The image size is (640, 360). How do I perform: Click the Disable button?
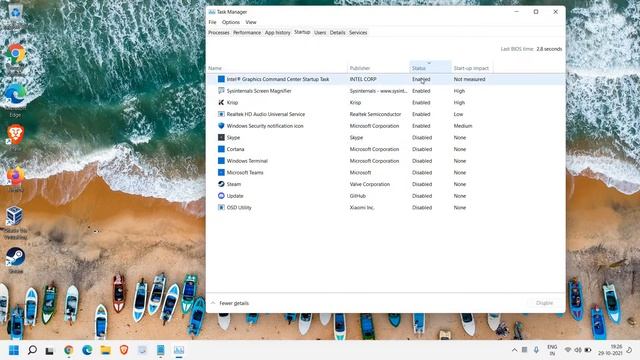coord(544,303)
